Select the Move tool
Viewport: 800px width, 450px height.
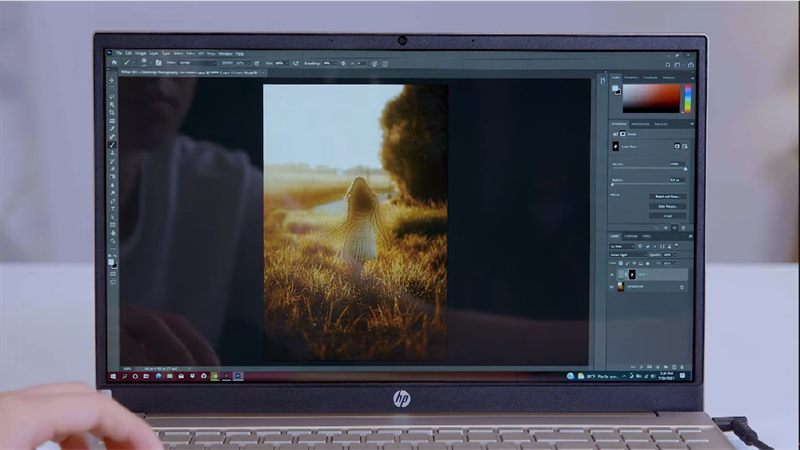click(112, 81)
